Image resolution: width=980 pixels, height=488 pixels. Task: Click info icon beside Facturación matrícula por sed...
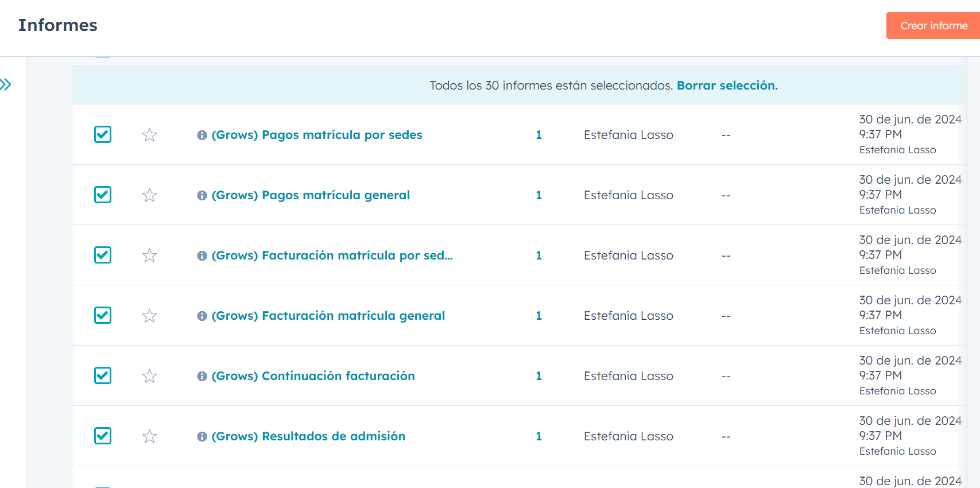202,256
